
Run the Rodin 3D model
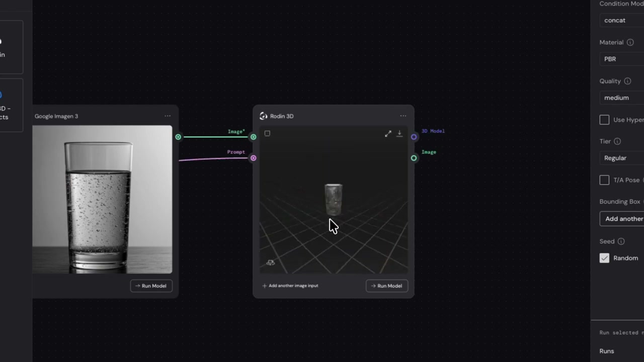pos(387,286)
